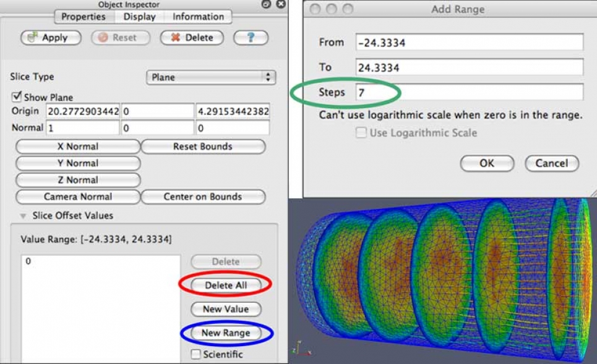Click the Apply button with green icon
This screenshot has height=364, width=597.
pyautogui.click(x=51, y=38)
